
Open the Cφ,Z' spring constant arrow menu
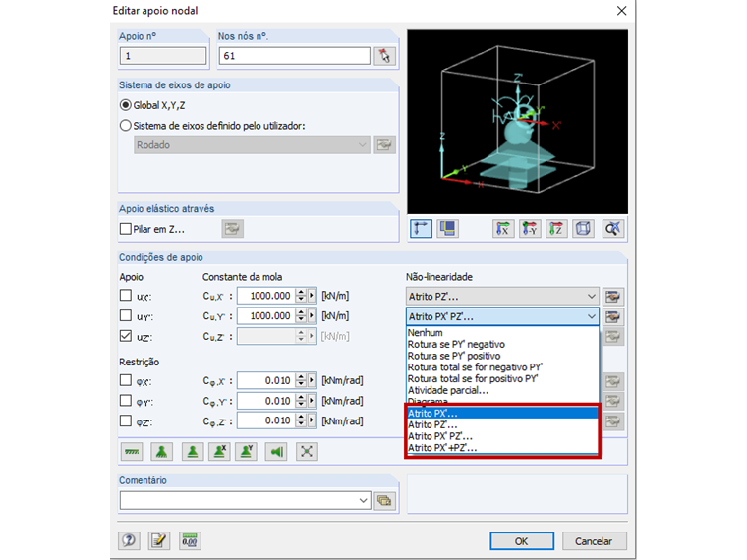(x=312, y=420)
